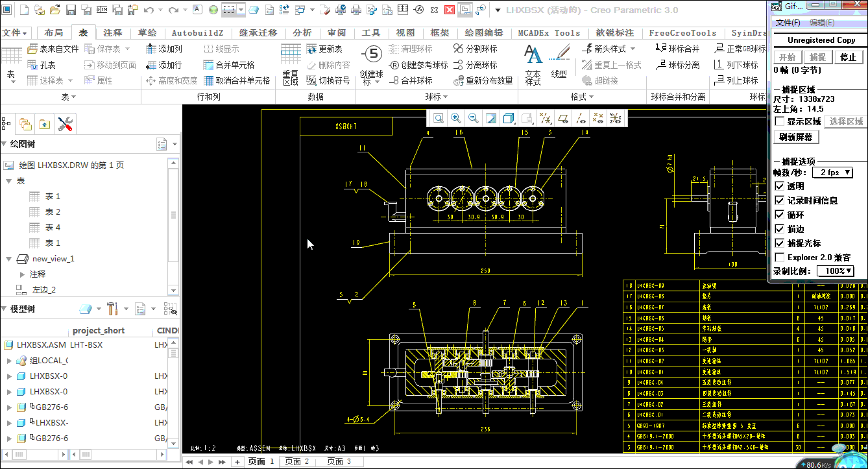Switch to 布局 ribbon tab
Viewport: 868px width, 469px height.
54,33
